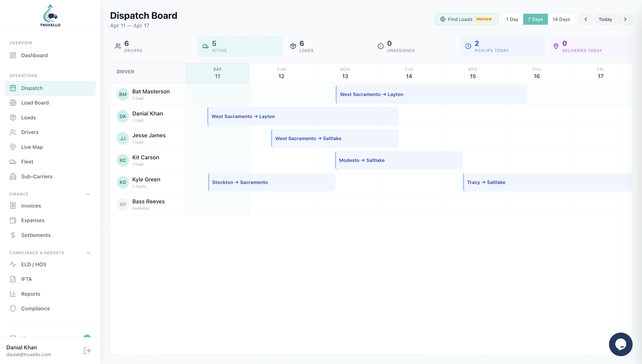The height and width of the screenshot is (364, 642).
Task: Click the Loads package icon
Action: pyautogui.click(x=13, y=117)
